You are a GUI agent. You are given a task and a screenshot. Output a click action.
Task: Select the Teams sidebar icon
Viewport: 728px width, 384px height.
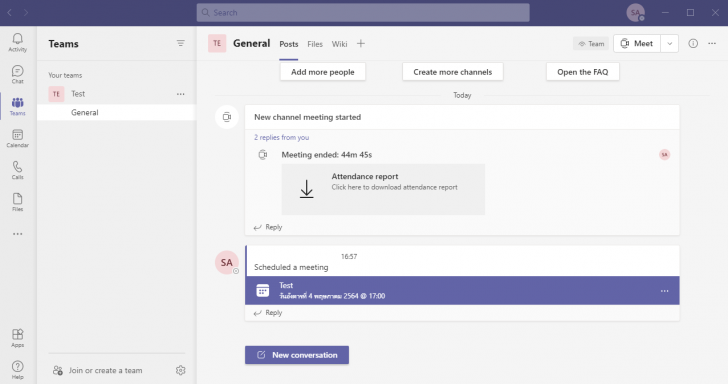click(18, 106)
